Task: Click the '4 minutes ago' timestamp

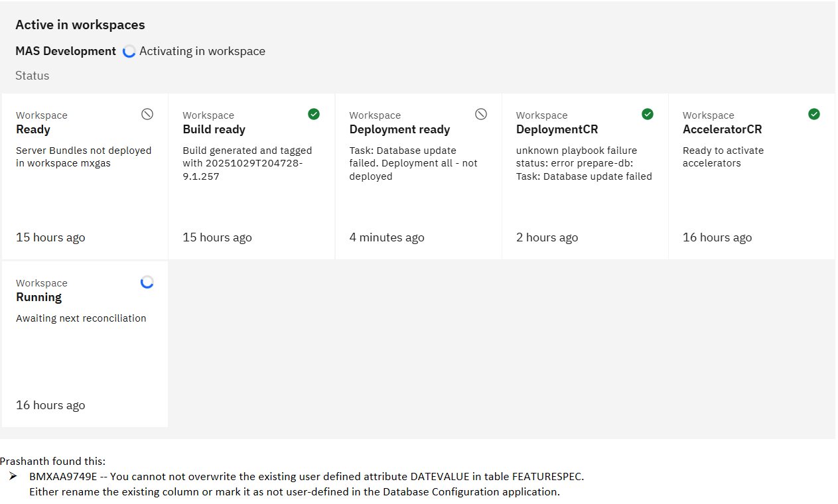Action: click(x=387, y=237)
